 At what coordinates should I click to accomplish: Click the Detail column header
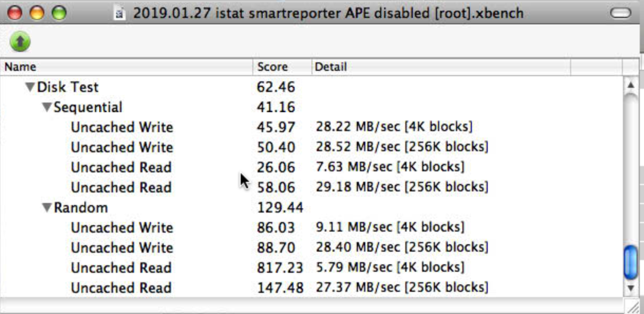(x=441, y=67)
